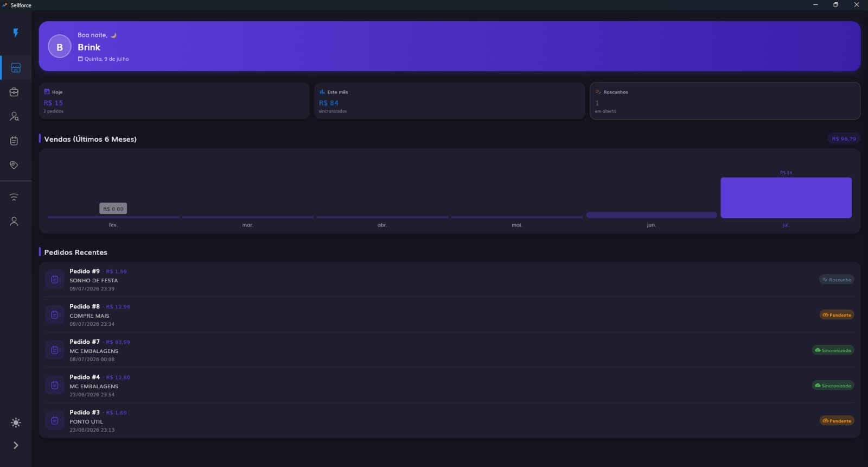Image resolution: width=868 pixels, height=467 pixels.
Task: Open the customer search icon in sidebar
Action: (14, 116)
